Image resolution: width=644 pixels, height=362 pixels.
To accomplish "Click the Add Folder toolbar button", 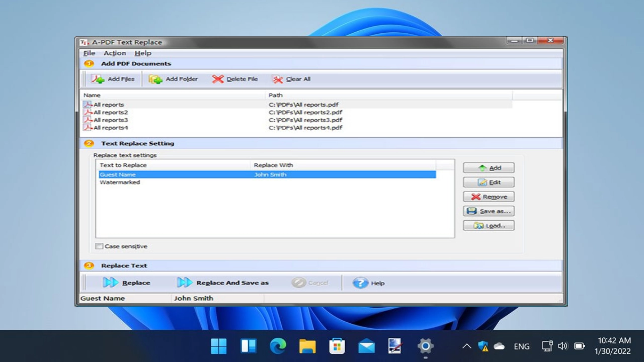I will (x=174, y=79).
